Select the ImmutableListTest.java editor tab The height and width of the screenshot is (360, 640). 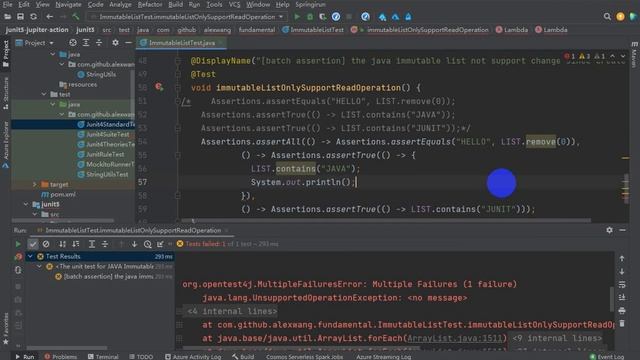coord(182,43)
